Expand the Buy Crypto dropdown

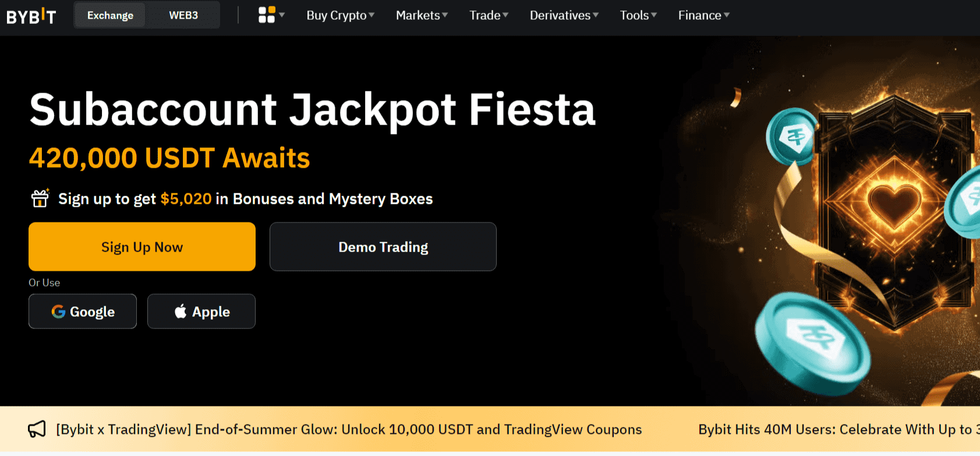pos(340,15)
